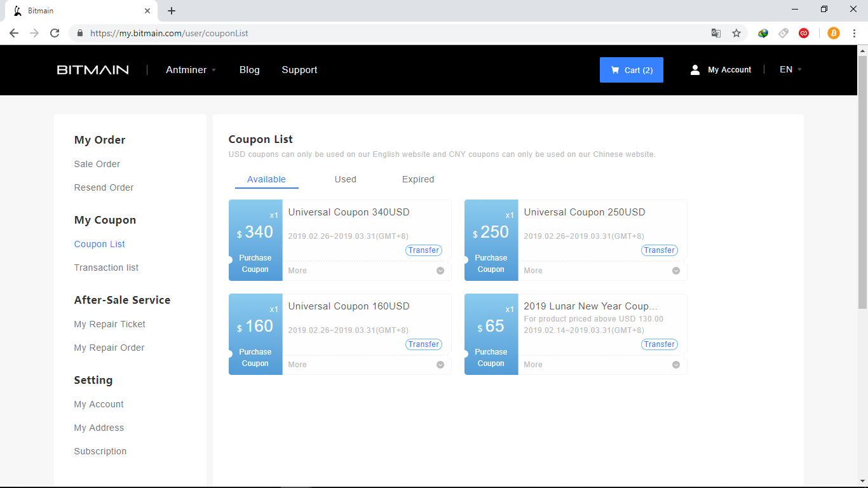Screen dimensions: 868x488
Task: Open the EN language dropdown
Action: point(790,70)
